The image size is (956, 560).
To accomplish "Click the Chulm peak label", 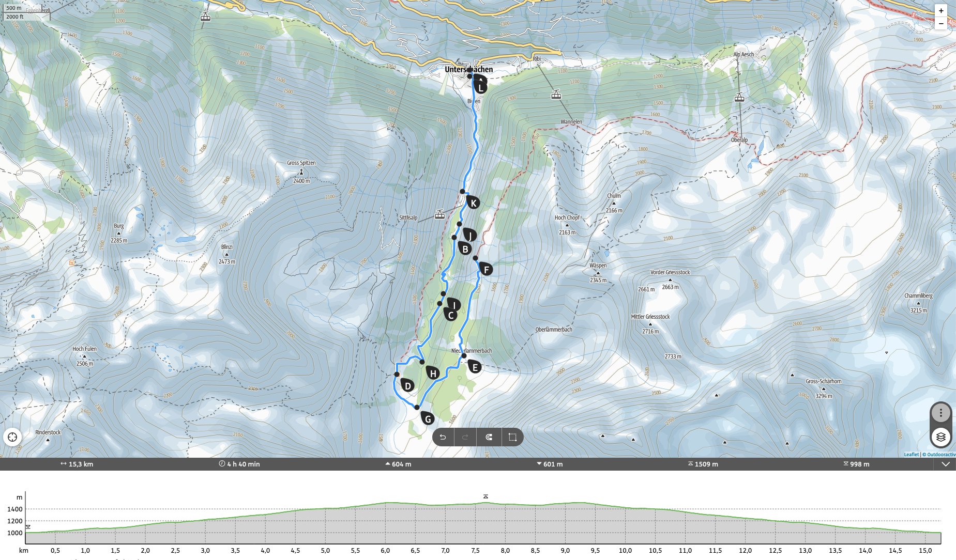I will pos(614,196).
